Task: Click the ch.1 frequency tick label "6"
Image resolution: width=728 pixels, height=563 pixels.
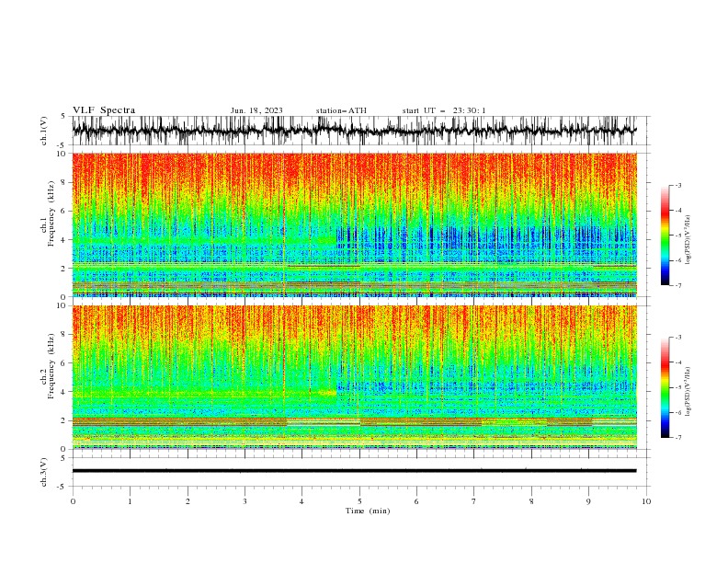Action: 63,211
